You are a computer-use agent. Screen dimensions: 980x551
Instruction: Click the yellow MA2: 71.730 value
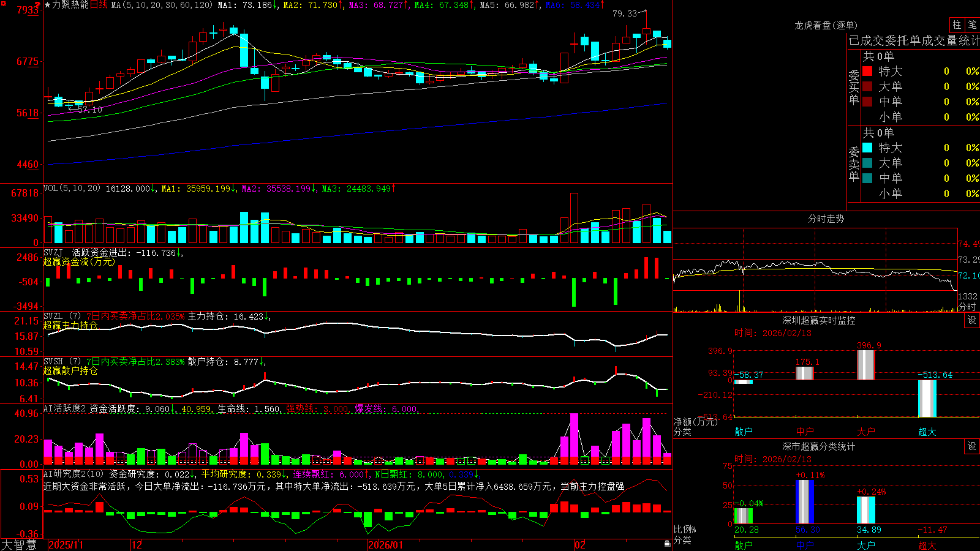pyautogui.click(x=311, y=5)
